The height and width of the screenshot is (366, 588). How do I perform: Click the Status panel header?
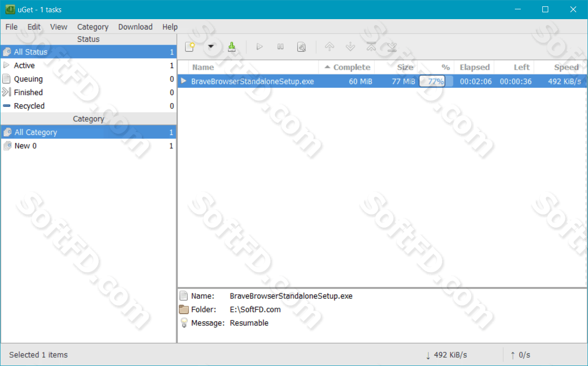pyautogui.click(x=88, y=39)
